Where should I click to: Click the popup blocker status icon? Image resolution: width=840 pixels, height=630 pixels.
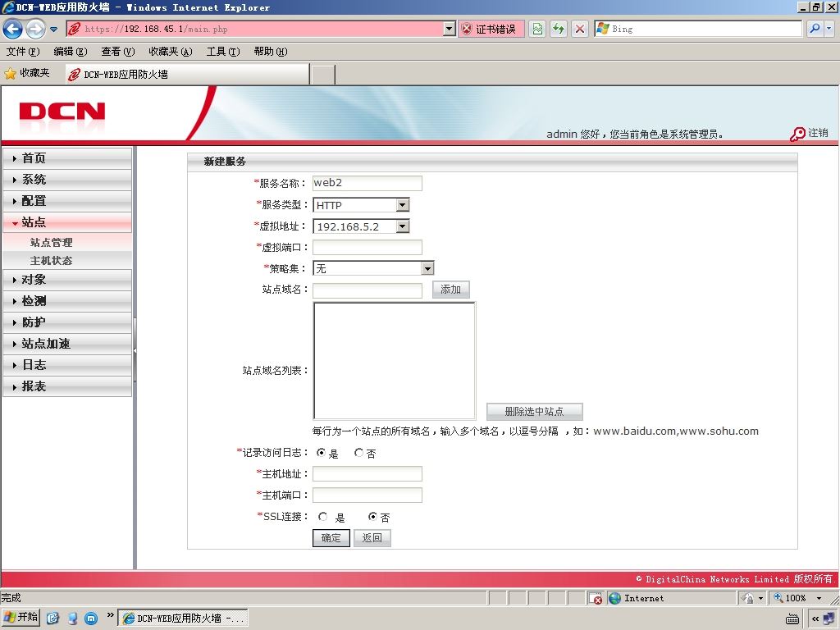pos(595,598)
